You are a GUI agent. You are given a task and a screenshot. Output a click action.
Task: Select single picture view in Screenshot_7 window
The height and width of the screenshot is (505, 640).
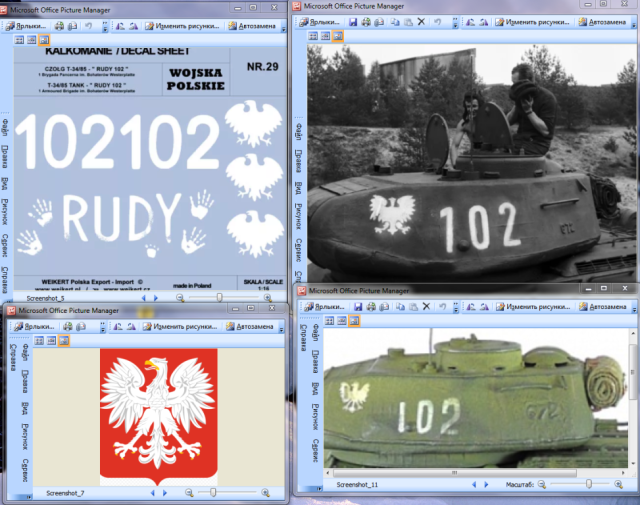point(64,340)
